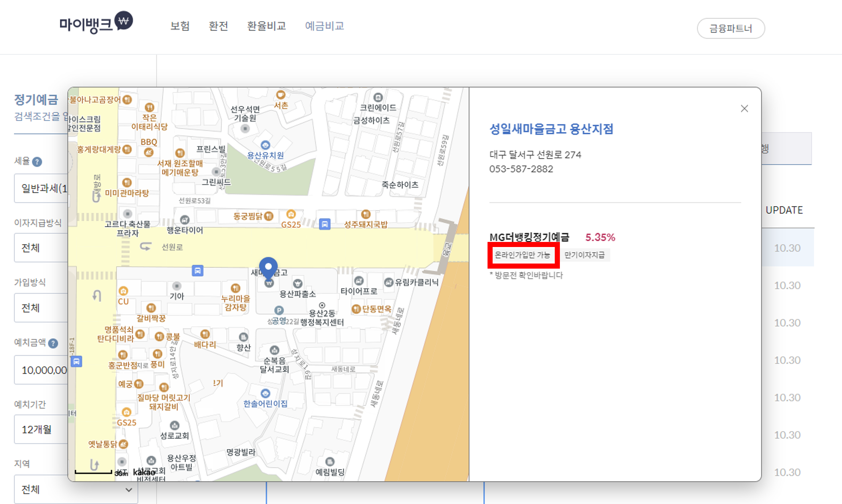Click the 옛날통닭 restaurant icon
This screenshot has height=504, width=842.
(123, 444)
